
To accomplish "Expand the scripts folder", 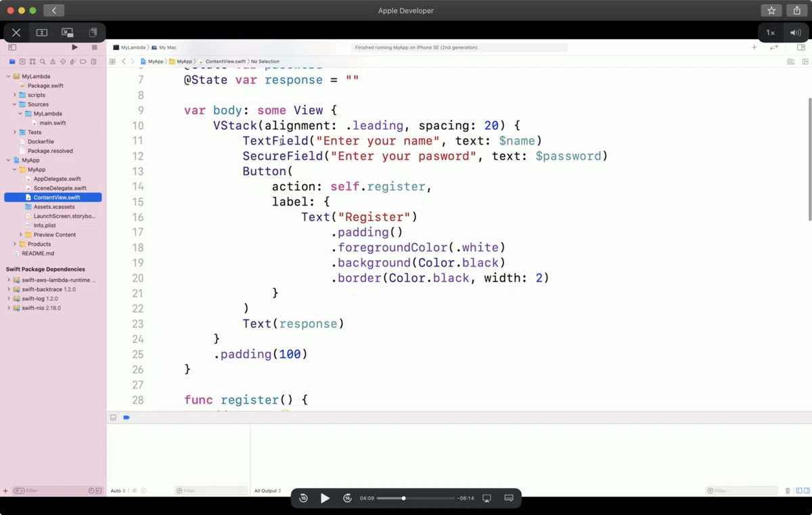I will 14,95.
